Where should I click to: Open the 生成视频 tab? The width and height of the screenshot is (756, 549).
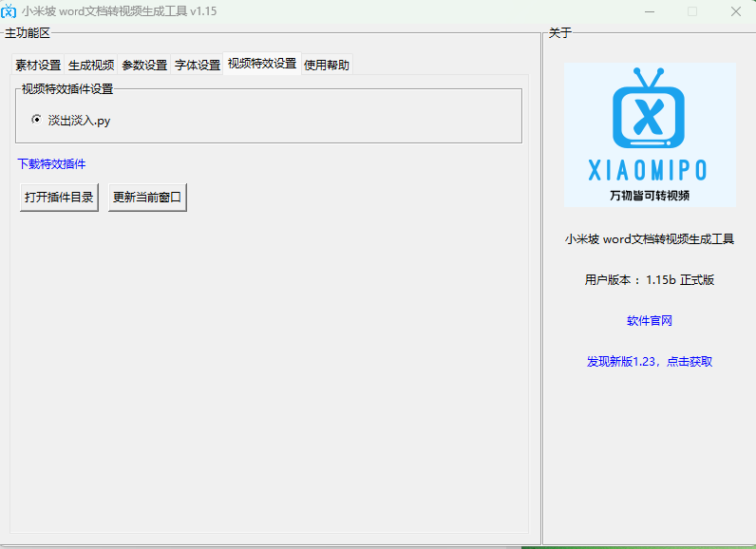point(91,66)
